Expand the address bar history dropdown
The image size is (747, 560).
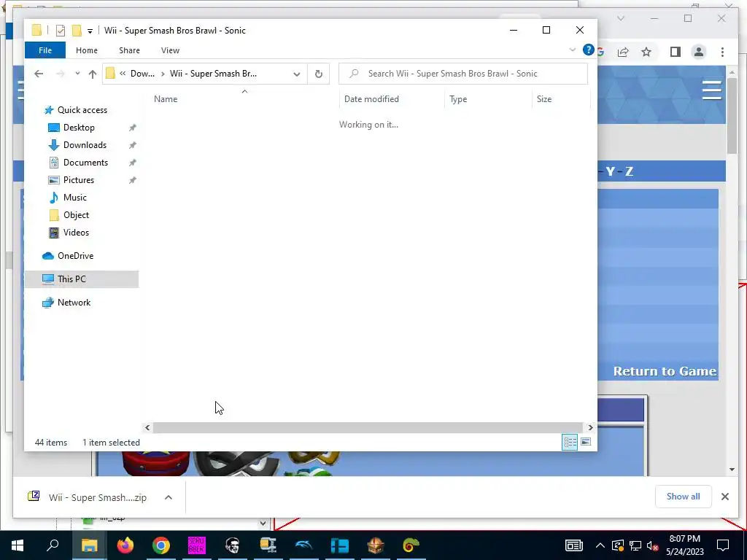pos(297,74)
